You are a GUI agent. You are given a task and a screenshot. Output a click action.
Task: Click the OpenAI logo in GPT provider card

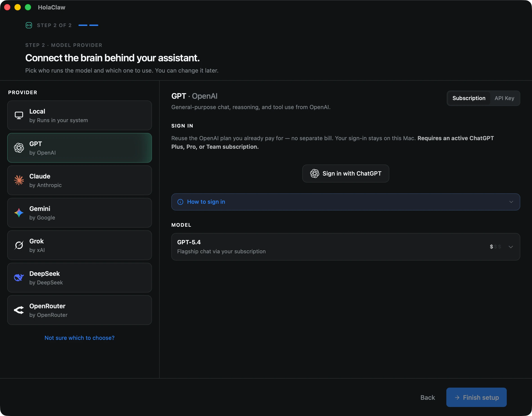tap(19, 148)
